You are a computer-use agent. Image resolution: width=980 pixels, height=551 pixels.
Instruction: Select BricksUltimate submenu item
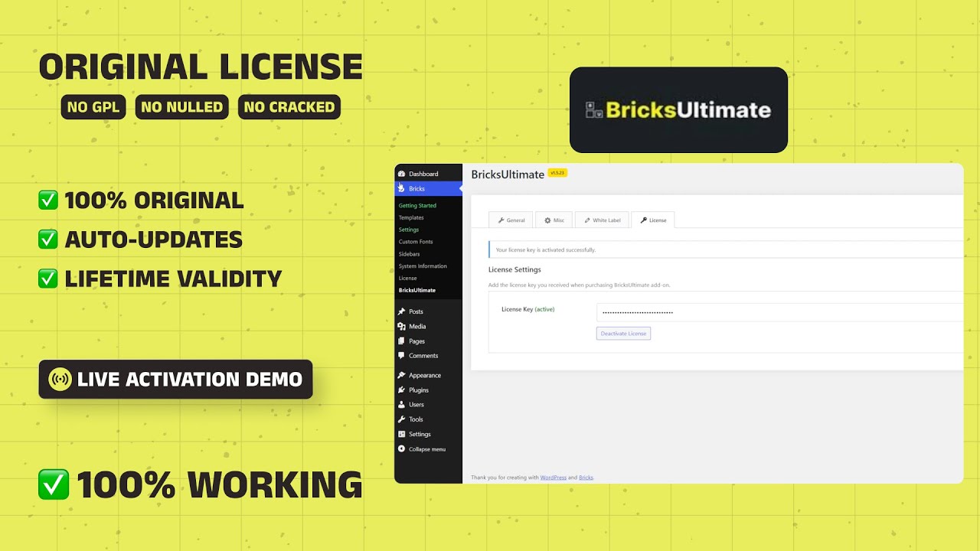click(x=417, y=291)
